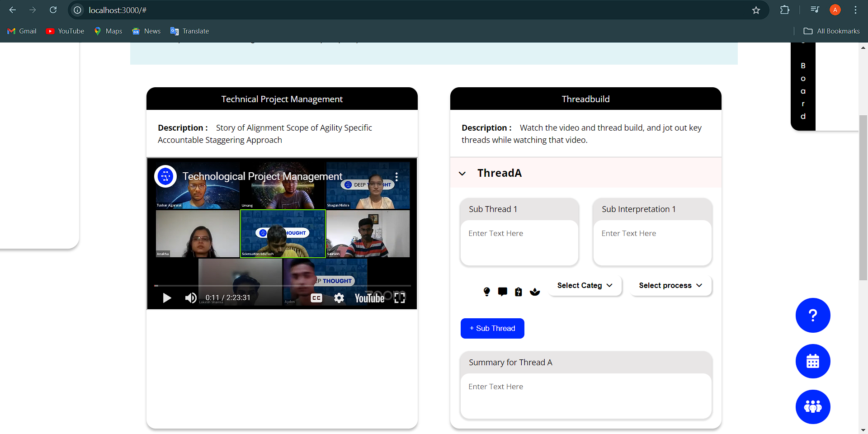Click the video channel avatar logo

click(x=165, y=176)
